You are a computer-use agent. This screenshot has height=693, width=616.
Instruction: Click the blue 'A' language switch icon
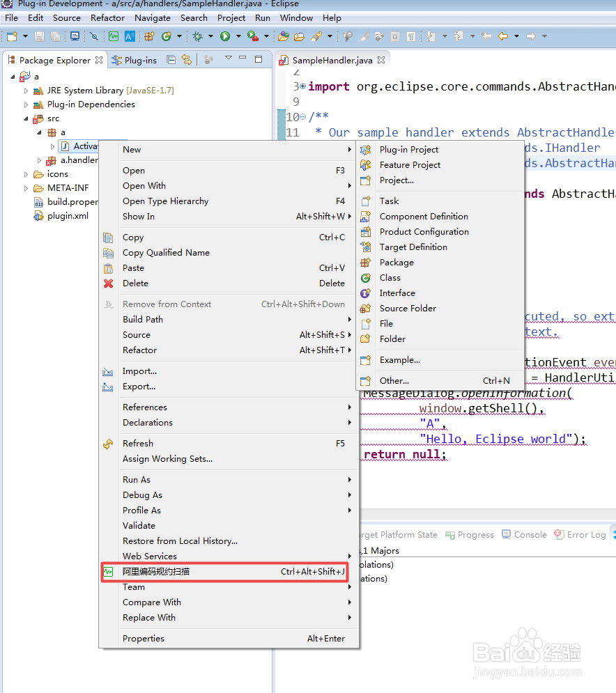(x=130, y=36)
